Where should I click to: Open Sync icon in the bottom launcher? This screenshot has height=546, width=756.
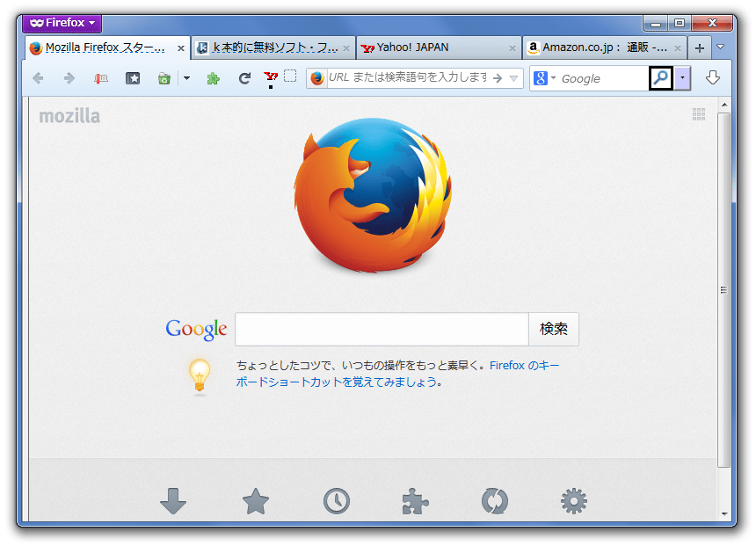coord(495,501)
